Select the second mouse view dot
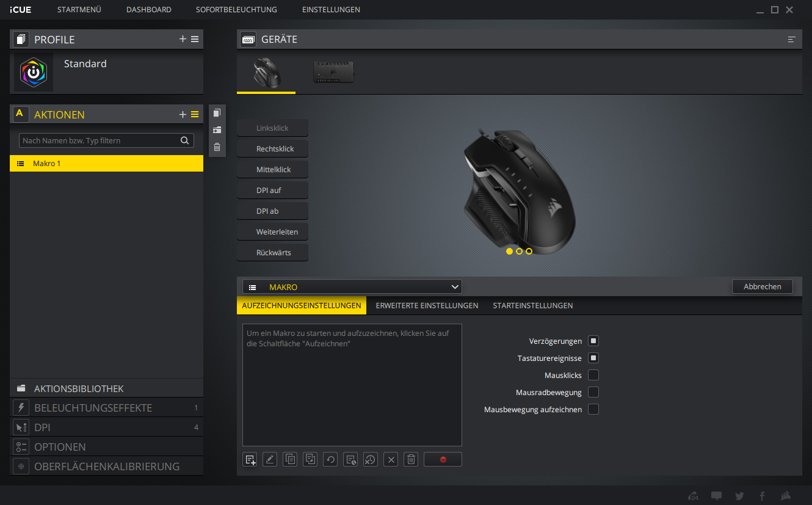This screenshot has width=812, height=505. coord(519,251)
